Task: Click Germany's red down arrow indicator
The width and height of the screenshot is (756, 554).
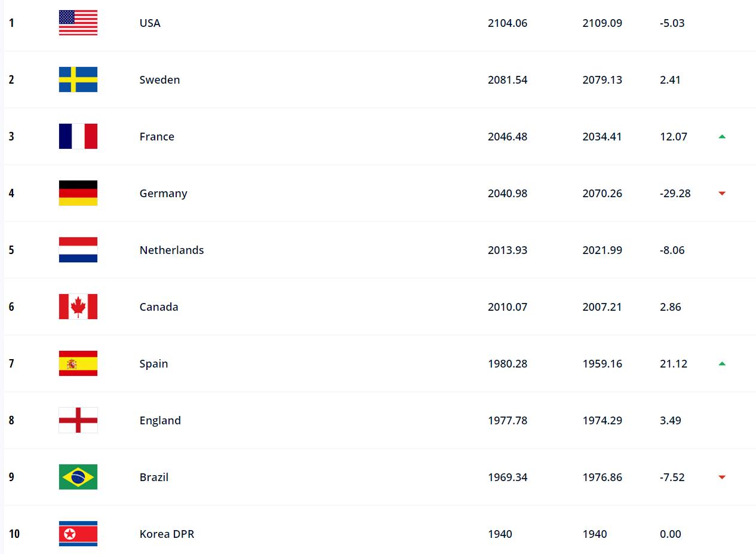Action: (722, 193)
